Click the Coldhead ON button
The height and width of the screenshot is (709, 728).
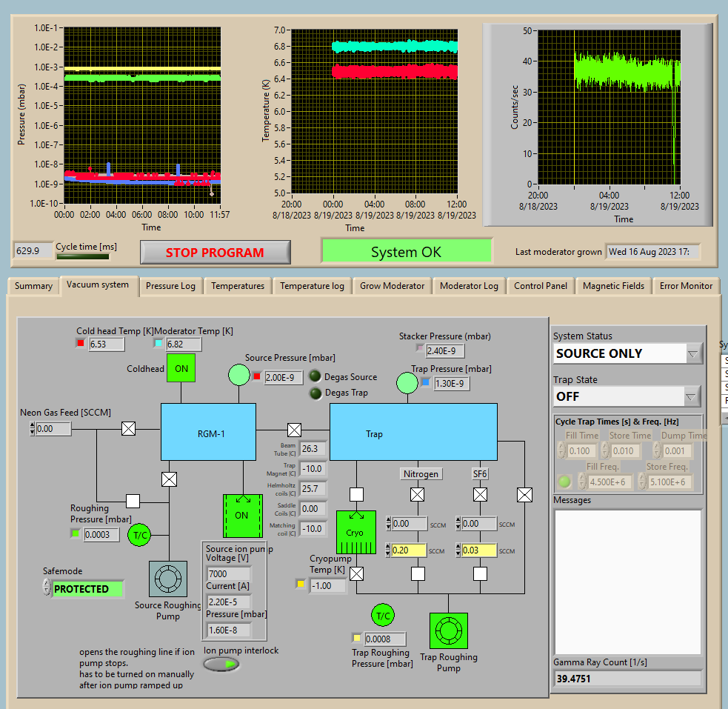pyautogui.click(x=181, y=368)
